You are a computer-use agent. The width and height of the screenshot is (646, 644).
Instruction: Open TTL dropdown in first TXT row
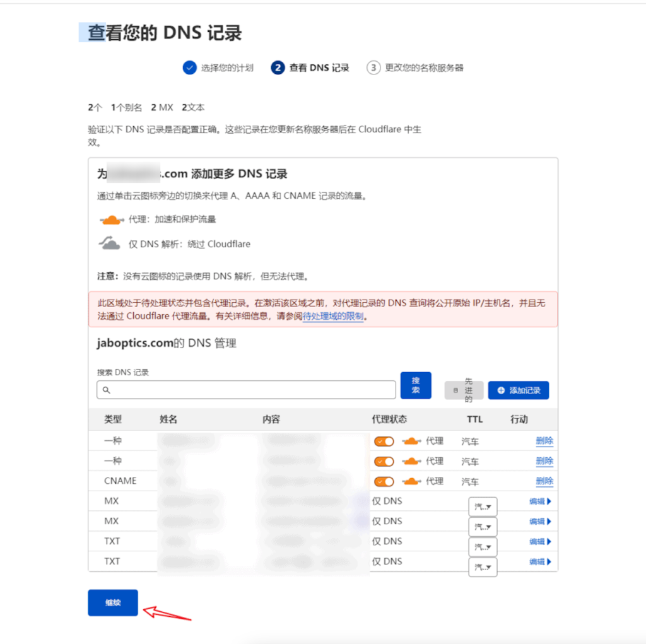[x=483, y=547]
